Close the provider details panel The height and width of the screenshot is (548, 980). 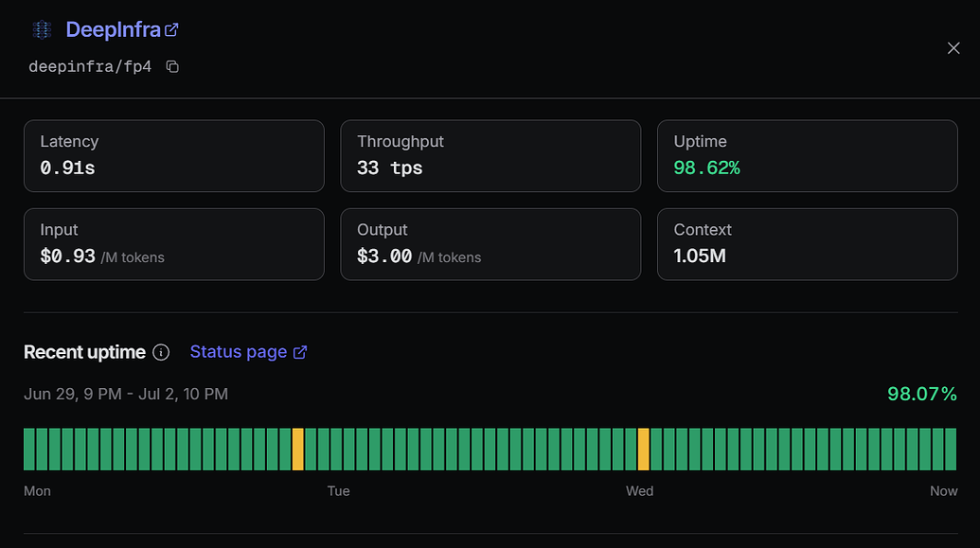tap(953, 48)
